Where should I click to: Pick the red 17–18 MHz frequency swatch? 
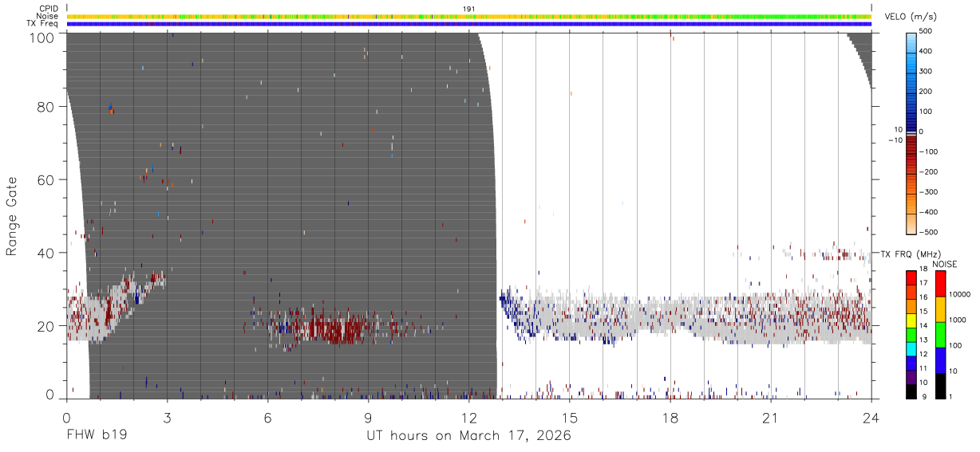point(911,278)
